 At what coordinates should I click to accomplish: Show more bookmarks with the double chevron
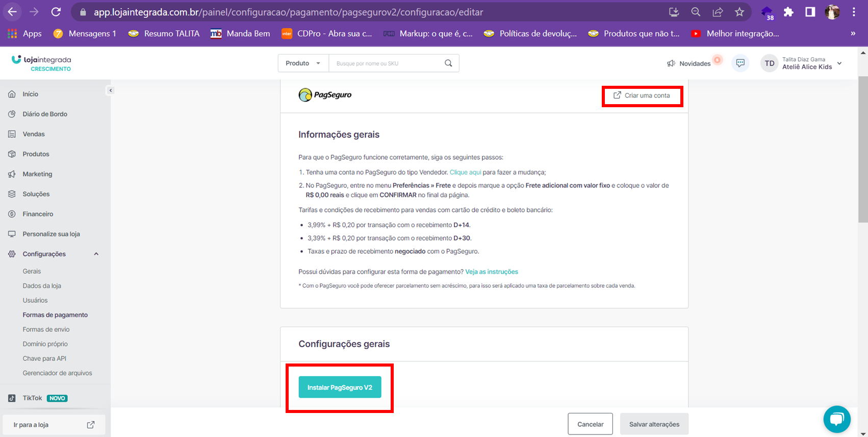(x=853, y=33)
